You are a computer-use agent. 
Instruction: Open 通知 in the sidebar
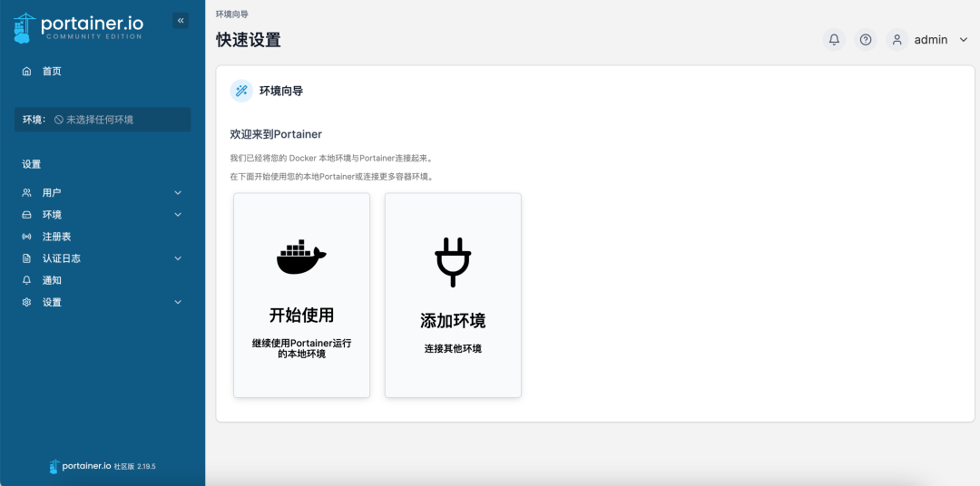[52, 280]
